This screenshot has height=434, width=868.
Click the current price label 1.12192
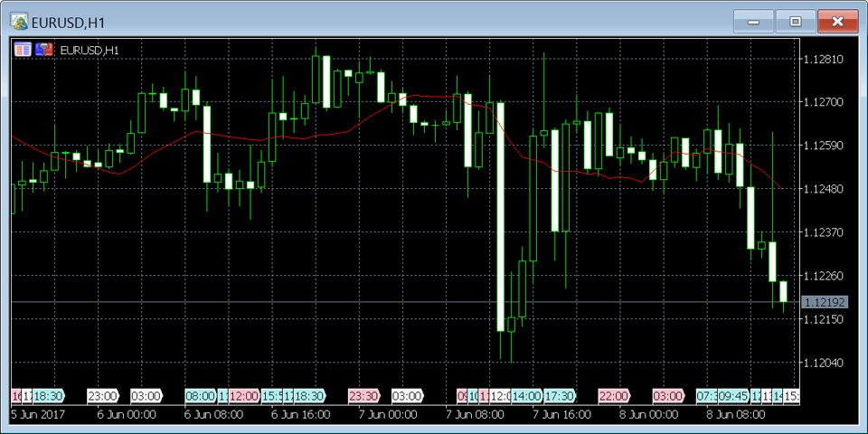tap(824, 302)
